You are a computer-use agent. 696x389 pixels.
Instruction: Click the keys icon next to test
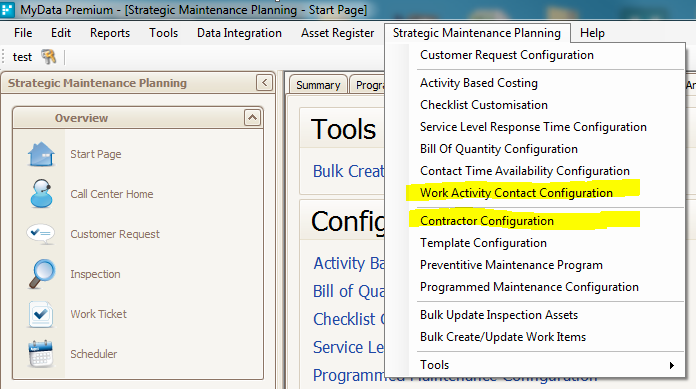tap(48, 56)
